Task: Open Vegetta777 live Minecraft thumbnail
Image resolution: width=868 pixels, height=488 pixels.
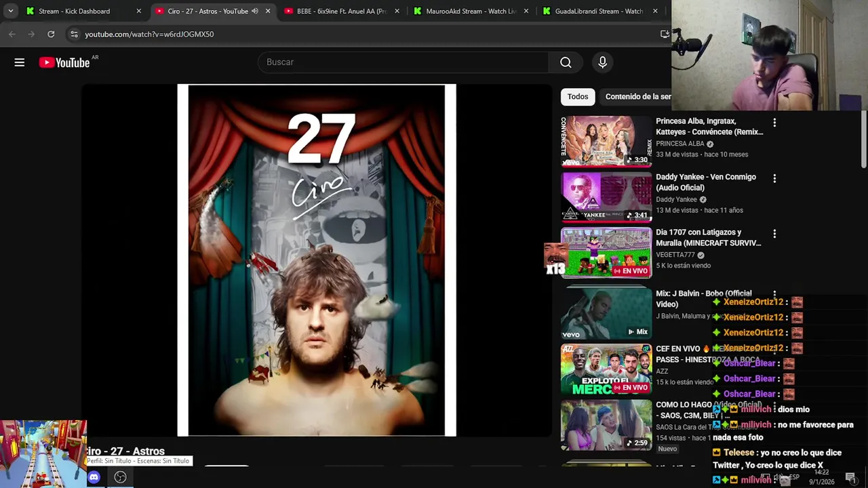Action: 606,253
